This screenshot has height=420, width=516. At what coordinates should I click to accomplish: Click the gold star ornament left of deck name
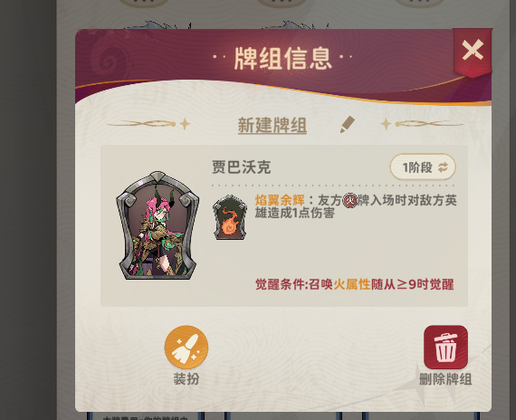pos(185,124)
